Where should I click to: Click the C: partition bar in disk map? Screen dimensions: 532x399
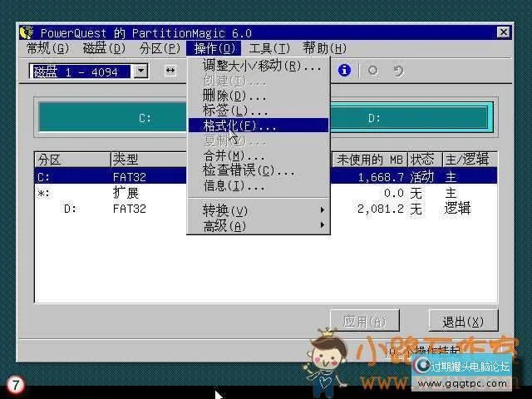pos(113,118)
